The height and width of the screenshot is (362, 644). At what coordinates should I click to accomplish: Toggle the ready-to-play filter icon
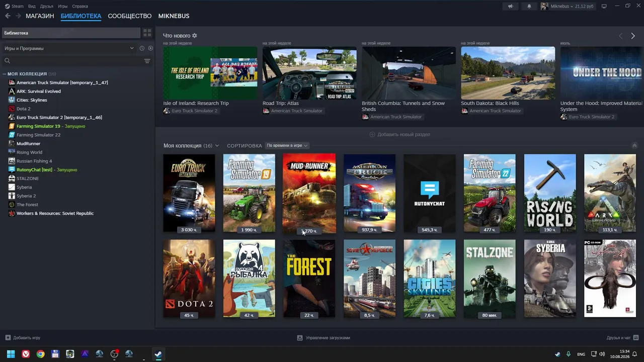[x=150, y=48]
